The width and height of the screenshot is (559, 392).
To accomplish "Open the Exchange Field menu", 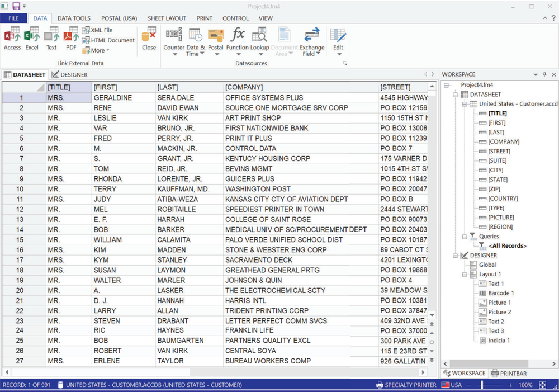I will tap(312, 41).
